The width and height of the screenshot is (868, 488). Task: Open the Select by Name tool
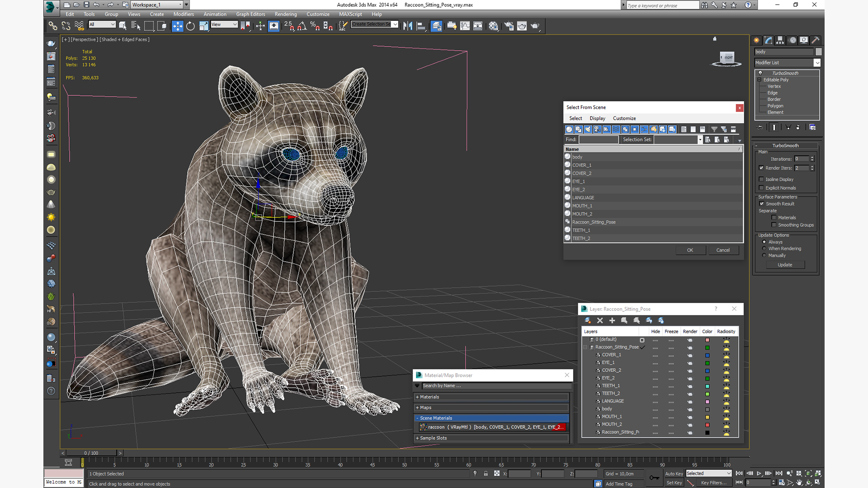tap(136, 26)
